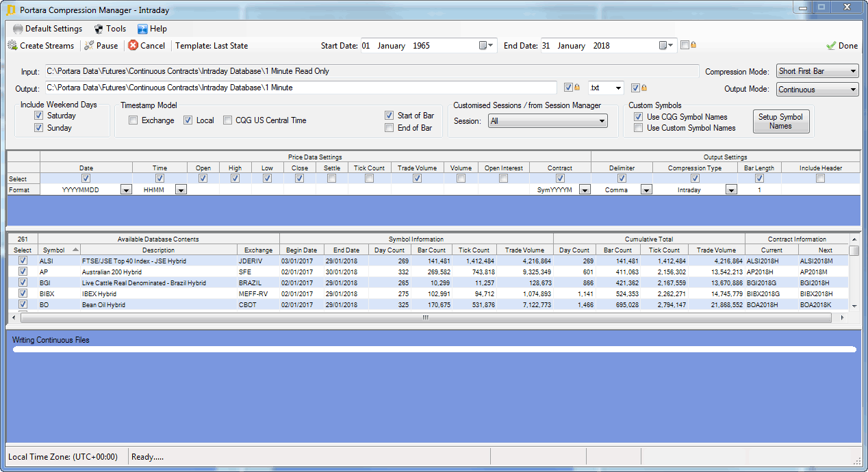Click the Tools menu icon
868x472 pixels.
click(x=99, y=29)
